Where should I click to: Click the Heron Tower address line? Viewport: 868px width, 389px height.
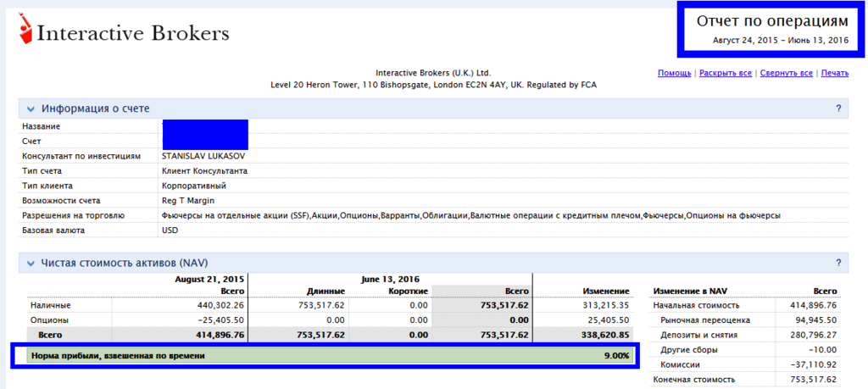[x=433, y=86]
